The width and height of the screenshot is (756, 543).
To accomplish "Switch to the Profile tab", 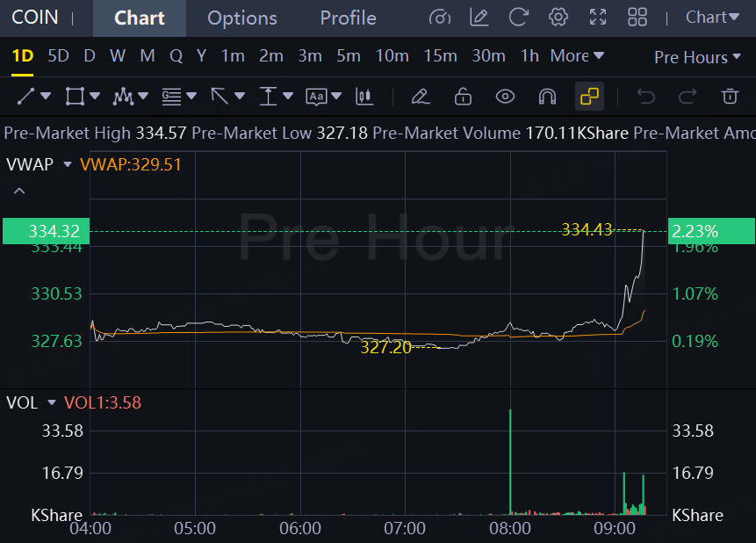I will [348, 18].
